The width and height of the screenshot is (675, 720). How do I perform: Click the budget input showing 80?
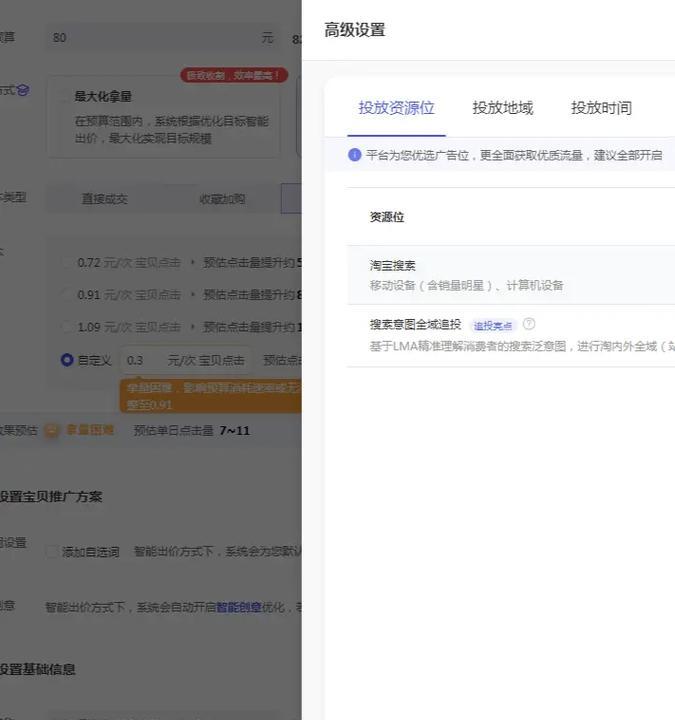pos(163,37)
